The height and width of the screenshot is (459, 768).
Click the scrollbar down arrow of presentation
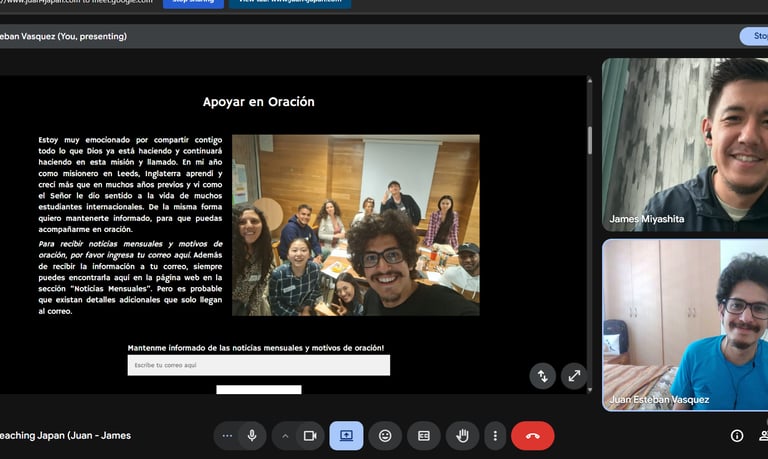tap(590, 390)
